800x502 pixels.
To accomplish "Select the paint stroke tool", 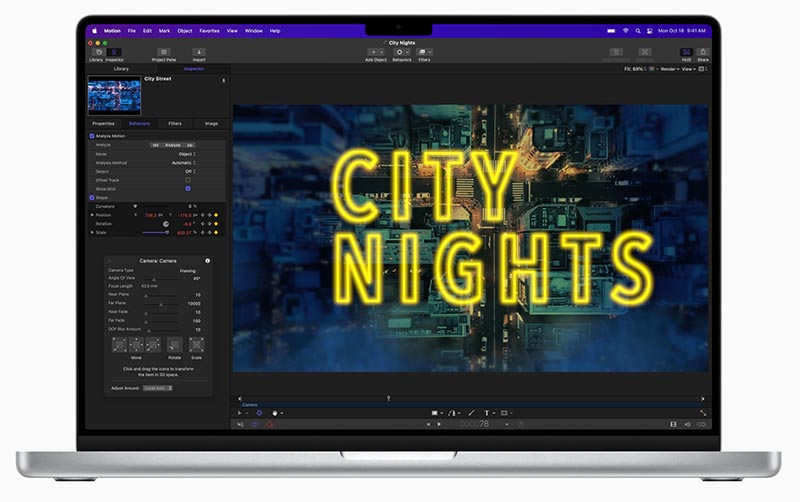I will click(471, 413).
